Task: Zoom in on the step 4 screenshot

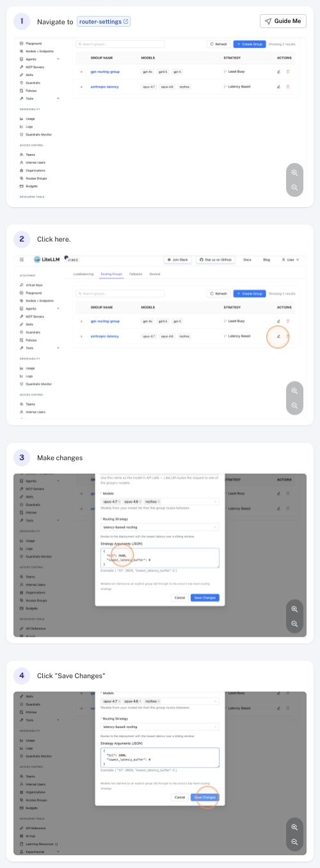Action: 294,827
